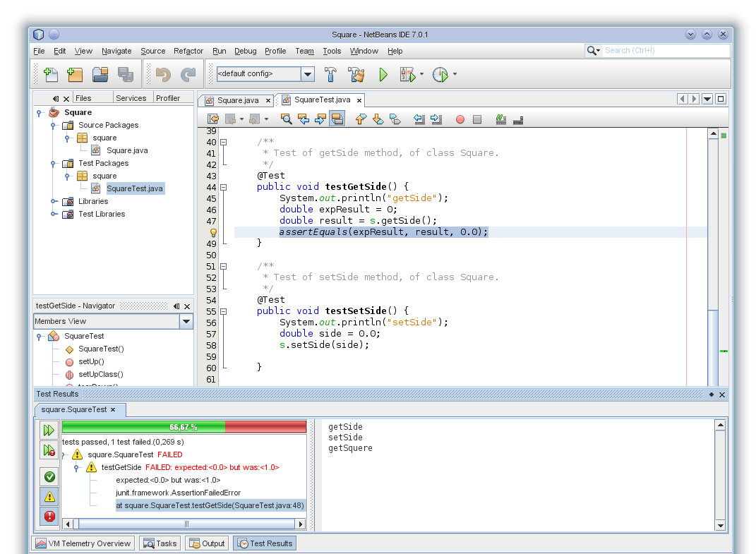This screenshot has height=554, width=756.
Task: Open the Refactor menu
Action: tap(188, 51)
